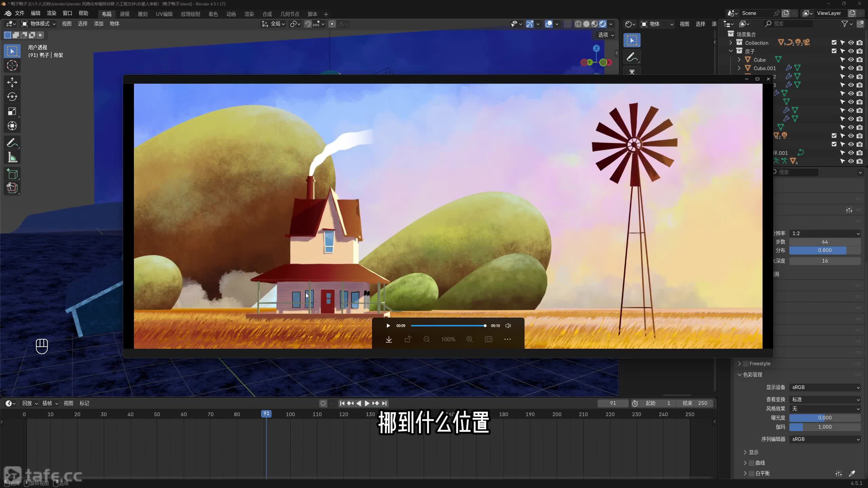Select the Add Cube tool

pyautogui.click(x=12, y=174)
